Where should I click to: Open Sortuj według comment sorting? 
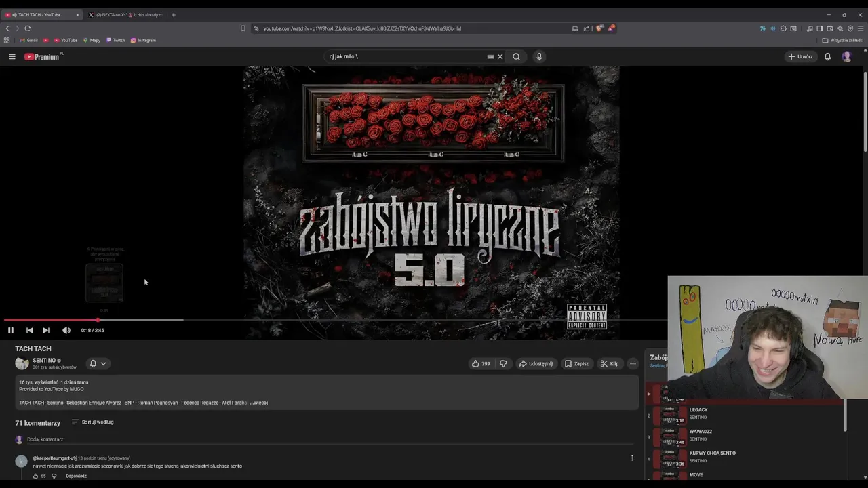[x=92, y=422]
